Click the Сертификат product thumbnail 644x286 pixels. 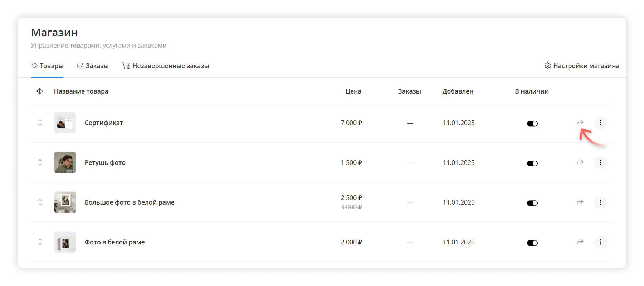[65, 123]
